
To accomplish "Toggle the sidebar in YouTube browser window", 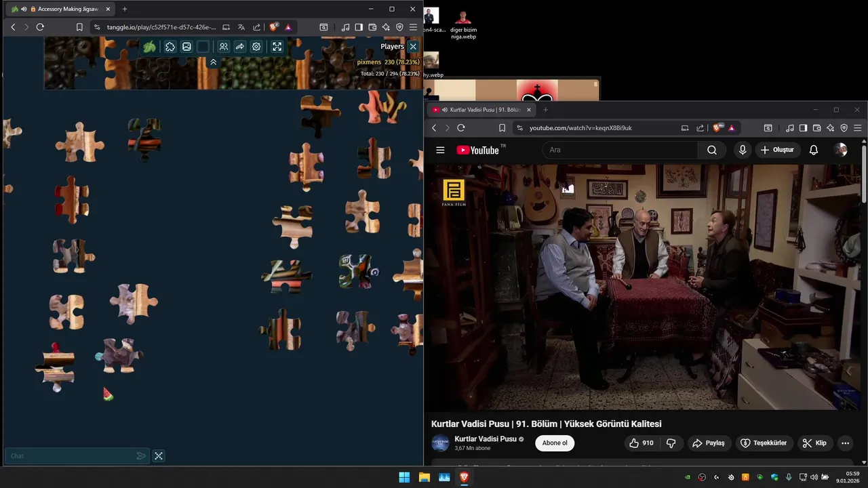I will pos(803,128).
